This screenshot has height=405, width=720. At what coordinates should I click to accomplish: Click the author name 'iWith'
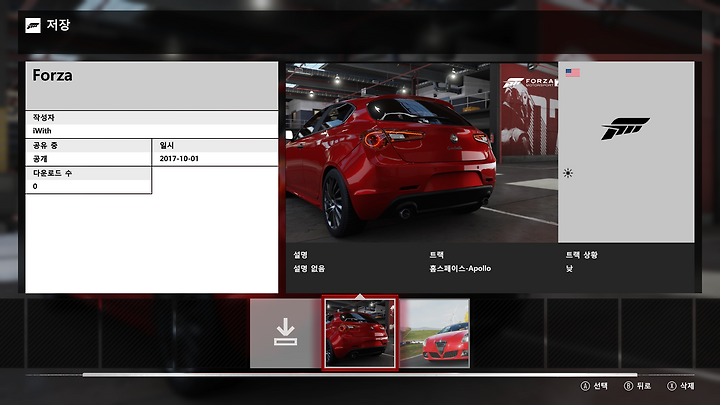(42, 131)
